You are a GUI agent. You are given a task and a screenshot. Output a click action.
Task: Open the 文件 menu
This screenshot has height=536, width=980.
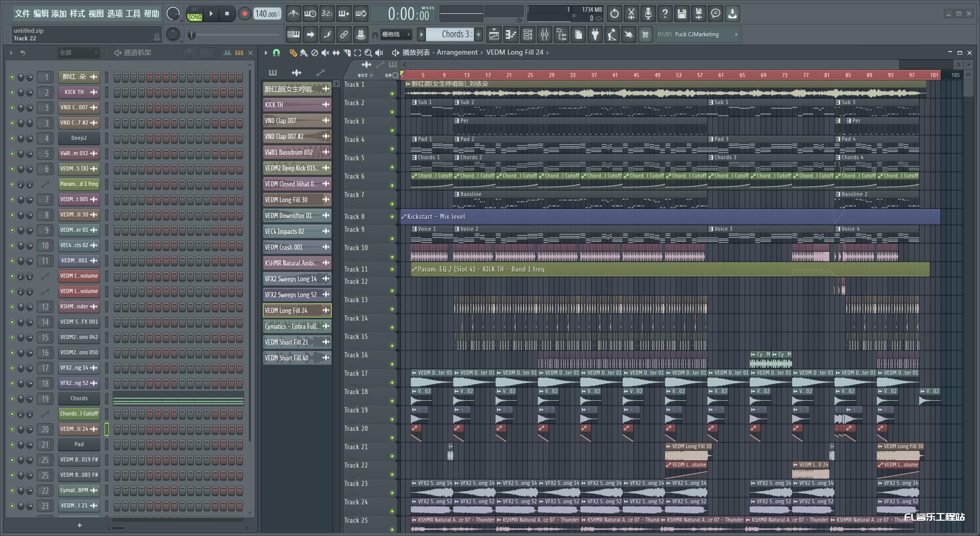click(22, 14)
